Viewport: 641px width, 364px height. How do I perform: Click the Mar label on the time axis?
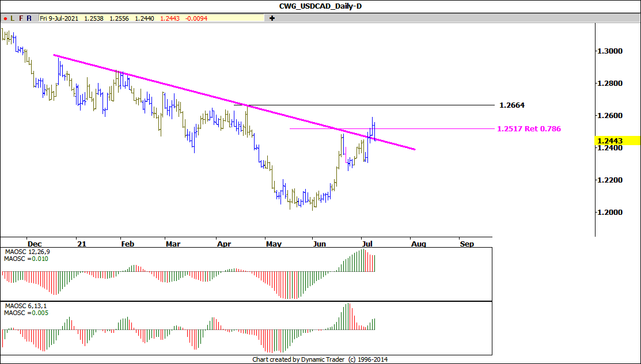click(173, 244)
